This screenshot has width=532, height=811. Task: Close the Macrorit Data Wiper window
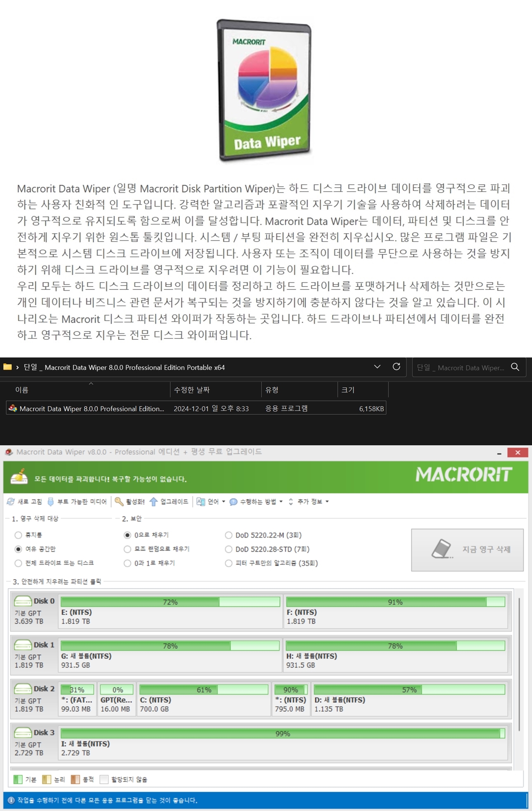(x=518, y=452)
